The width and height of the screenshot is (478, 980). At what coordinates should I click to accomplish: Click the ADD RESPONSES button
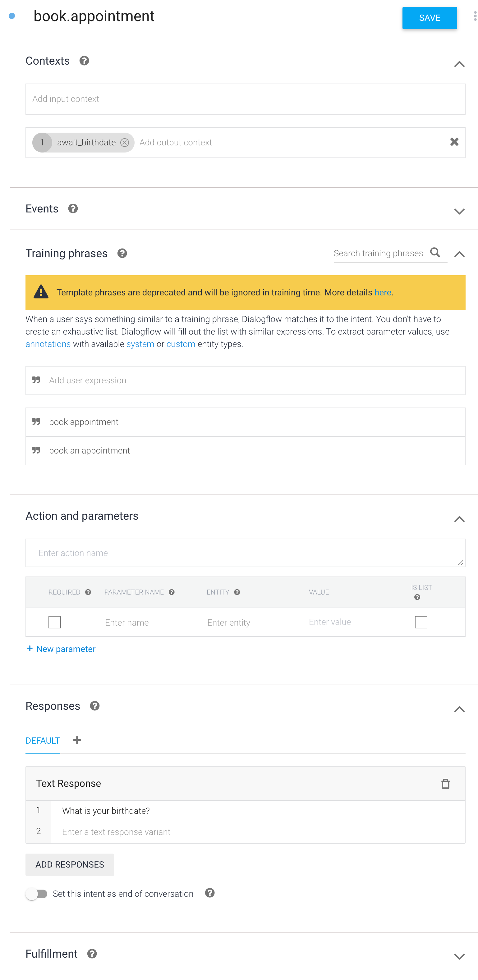[x=70, y=865]
